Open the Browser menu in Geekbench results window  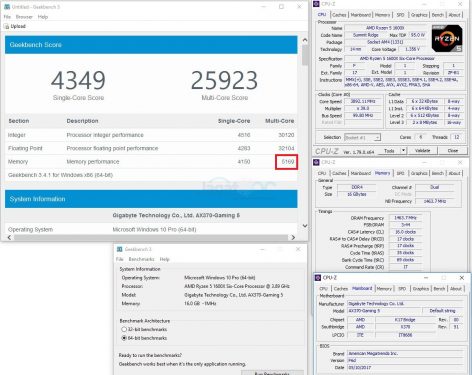24,17
